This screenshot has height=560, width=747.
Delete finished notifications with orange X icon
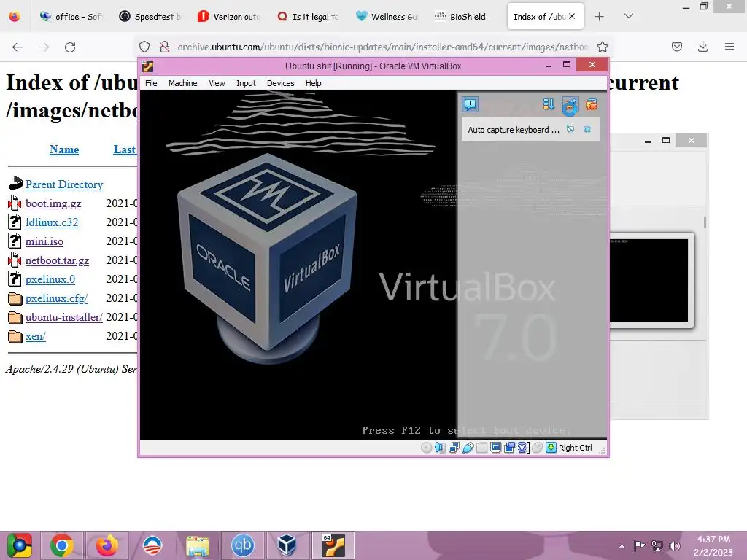click(x=592, y=104)
